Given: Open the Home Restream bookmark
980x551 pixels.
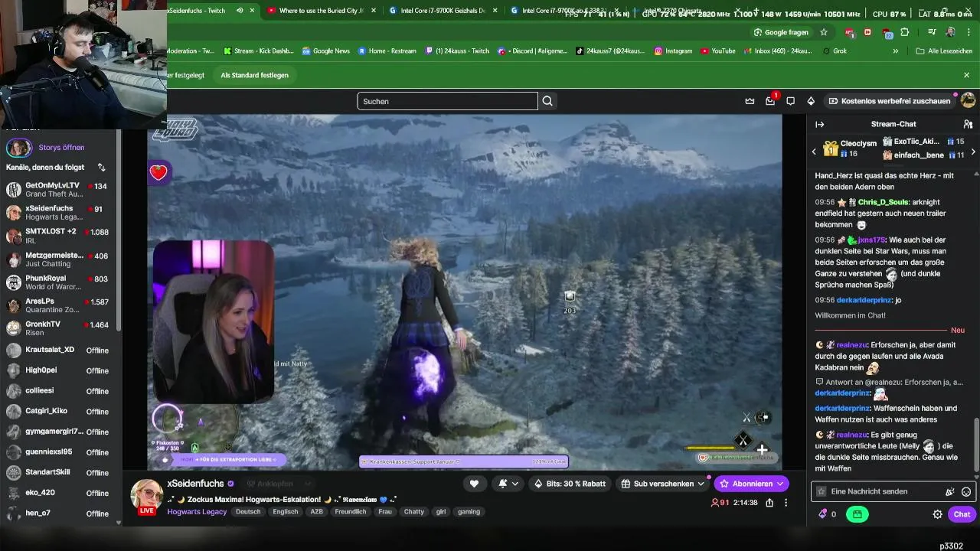Looking at the screenshot, I should 387,51.
